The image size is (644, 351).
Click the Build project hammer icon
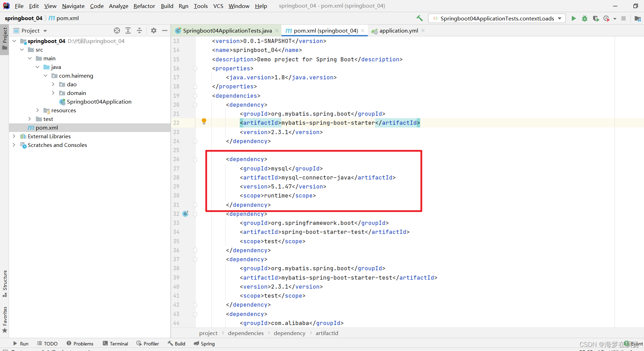(x=420, y=18)
